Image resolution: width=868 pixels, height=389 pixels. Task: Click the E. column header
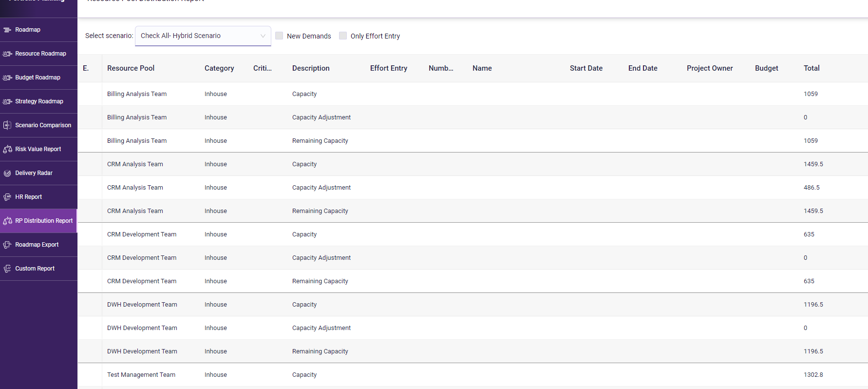click(86, 68)
